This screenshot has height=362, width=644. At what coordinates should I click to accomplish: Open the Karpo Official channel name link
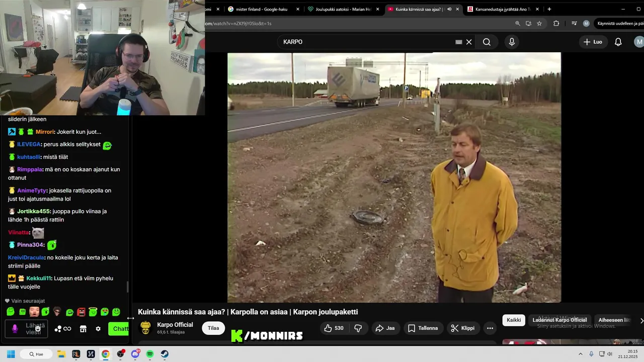(x=175, y=325)
